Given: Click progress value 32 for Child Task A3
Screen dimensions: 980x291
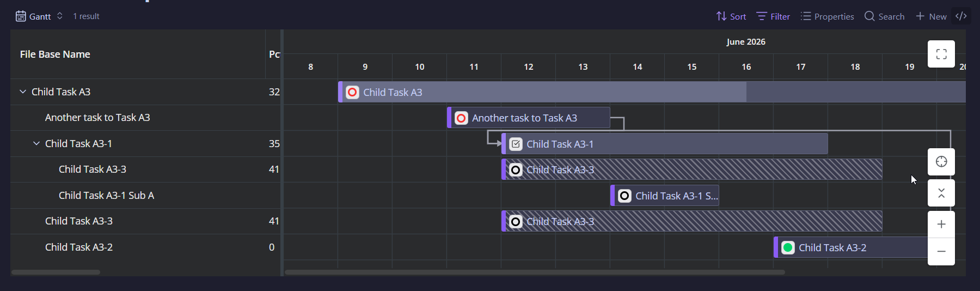Looking at the screenshot, I should [274, 92].
